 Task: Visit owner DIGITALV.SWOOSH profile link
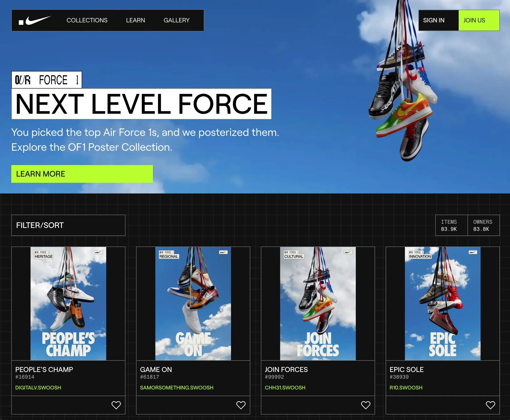[x=38, y=387]
